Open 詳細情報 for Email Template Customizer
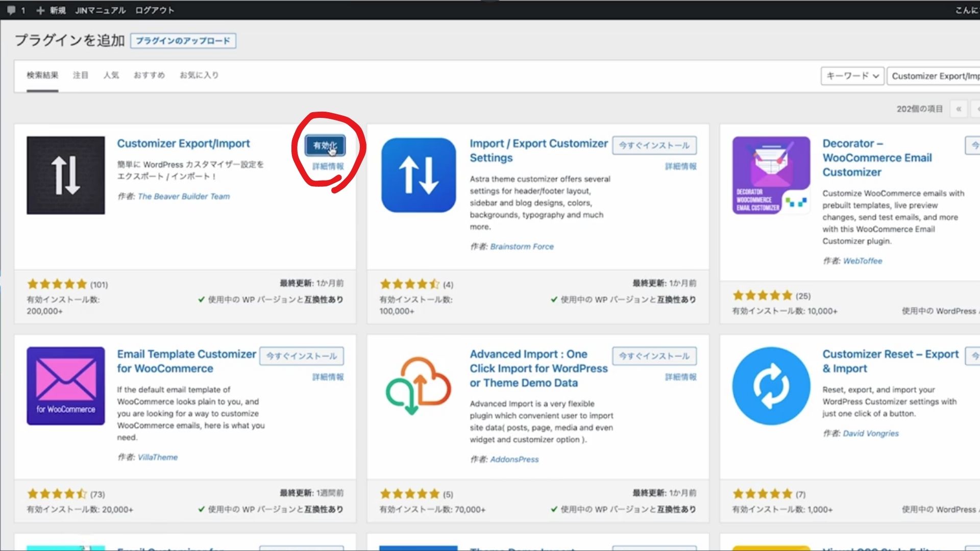Screen dimensions: 980x551 click(328, 377)
